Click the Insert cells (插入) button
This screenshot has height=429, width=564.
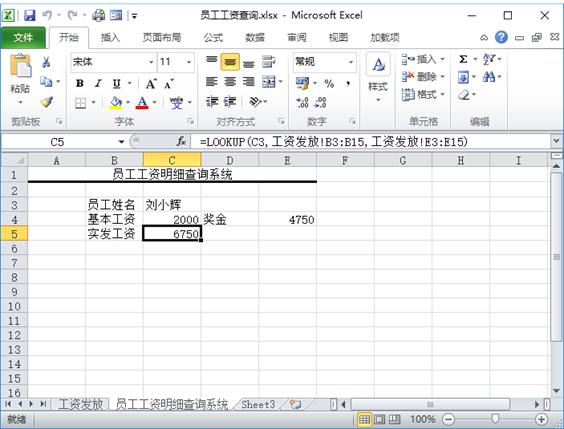click(x=423, y=59)
